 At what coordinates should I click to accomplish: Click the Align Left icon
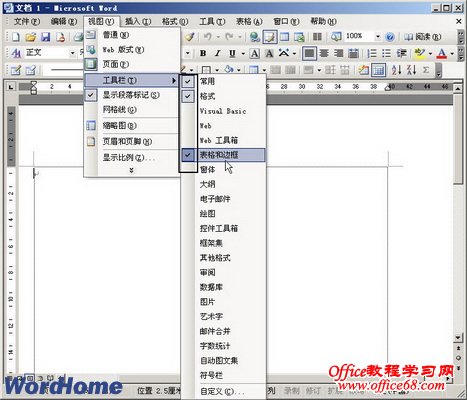tap(309, 53)
